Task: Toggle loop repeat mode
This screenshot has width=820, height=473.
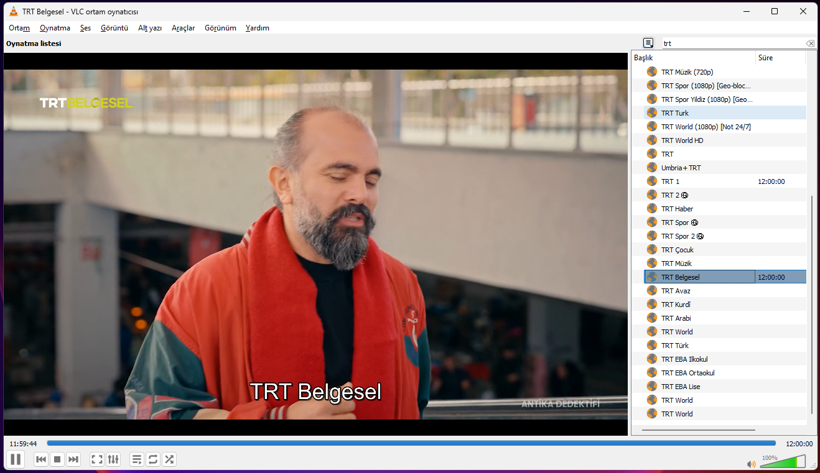Action: pyautogui.click(x=153, y=459)
